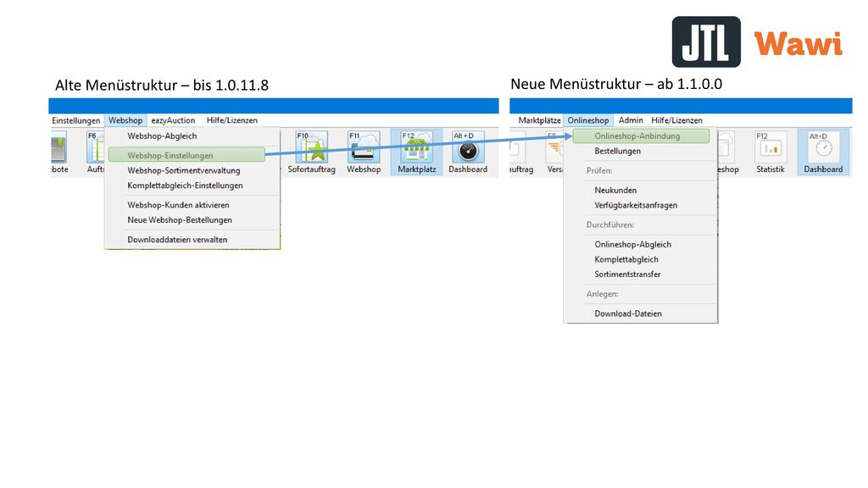Open Dashboard icon in old toolbar

click(x=468, y=152)
